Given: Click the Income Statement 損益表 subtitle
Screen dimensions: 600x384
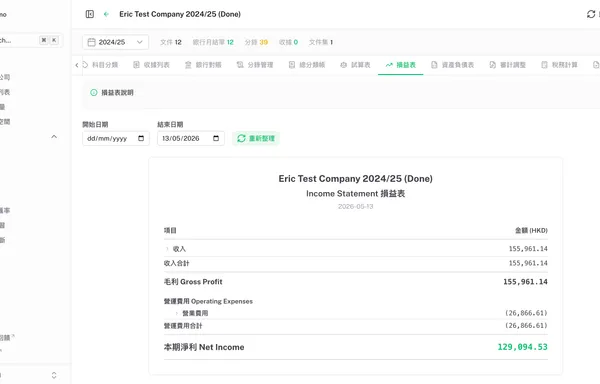Looking at the screenshot, I should point(355,194).
